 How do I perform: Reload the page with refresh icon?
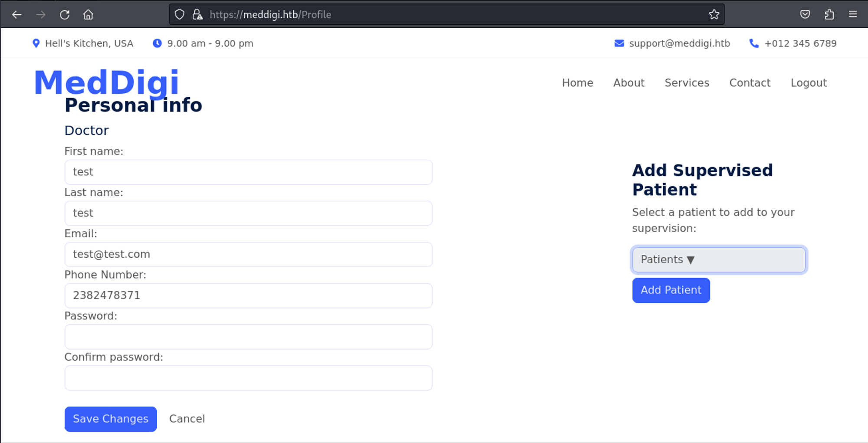(x=65, y=15)
